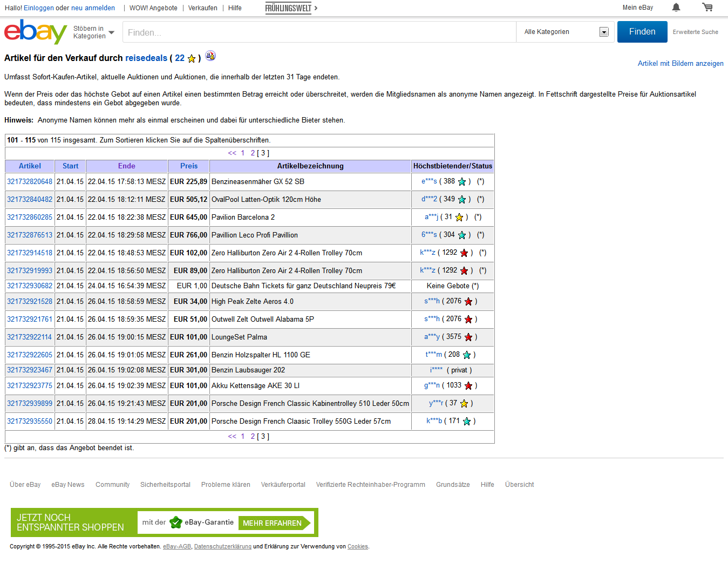This screenshot has width=728, height=577.
Task: Open bidder s***h on High Peak Zelte row
Action: 432,301
